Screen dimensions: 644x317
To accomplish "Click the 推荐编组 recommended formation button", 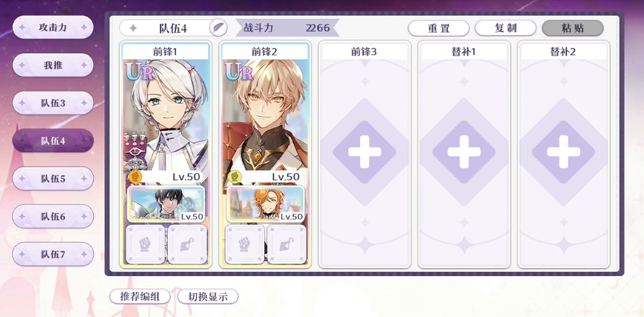I will point(140,297).
